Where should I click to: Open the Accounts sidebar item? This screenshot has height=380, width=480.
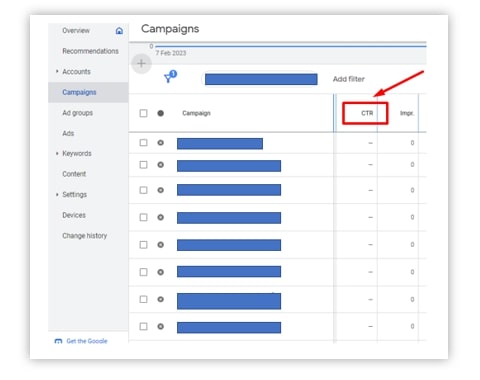click(76, 72)
